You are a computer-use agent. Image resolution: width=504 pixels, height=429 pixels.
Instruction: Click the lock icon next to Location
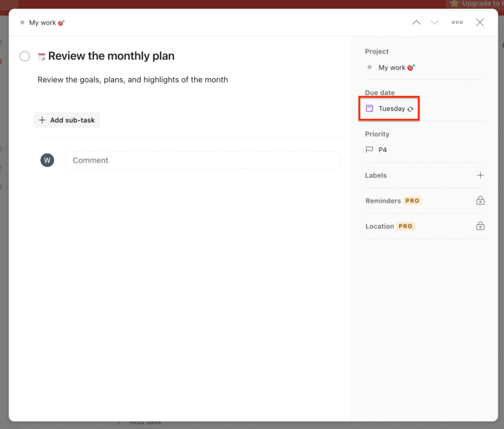(480, 226)
